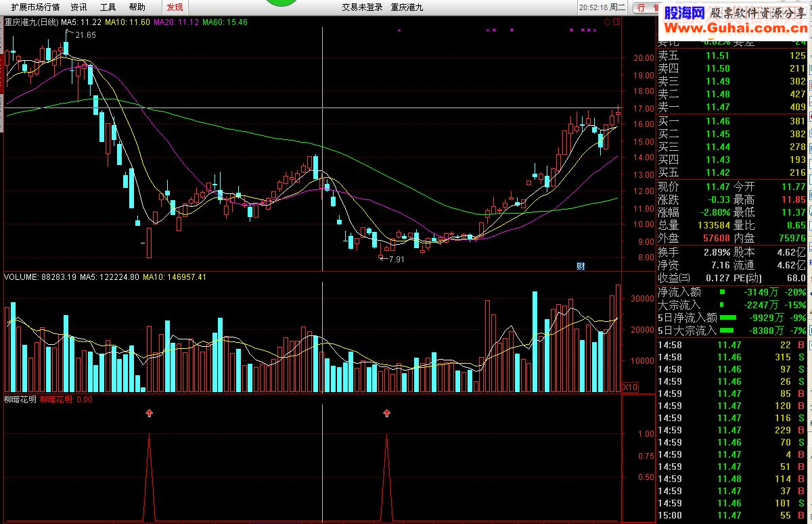812x524 pixels.
Task: Click the 外盘 57608 value
Action: pyautogui.click(x=716, y=238)
